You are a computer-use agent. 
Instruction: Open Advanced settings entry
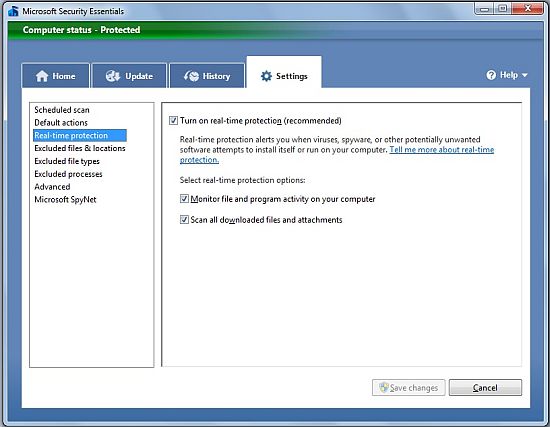(x=52, y=187)
